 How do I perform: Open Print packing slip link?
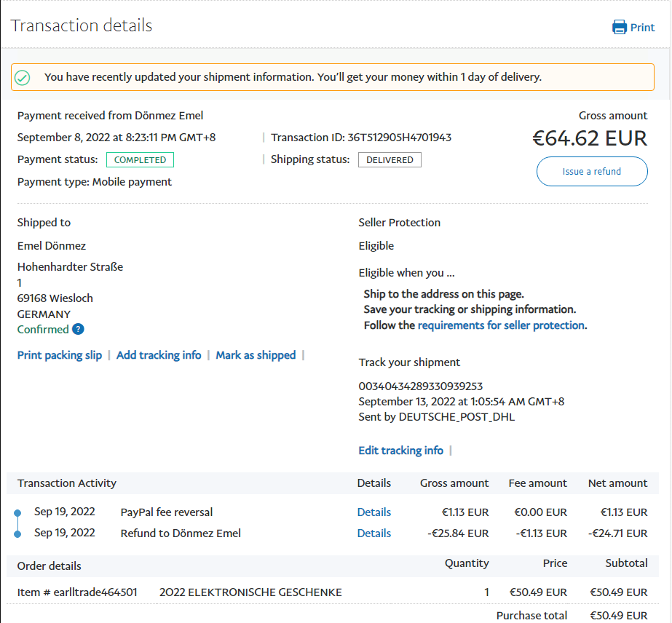[60, 355]
